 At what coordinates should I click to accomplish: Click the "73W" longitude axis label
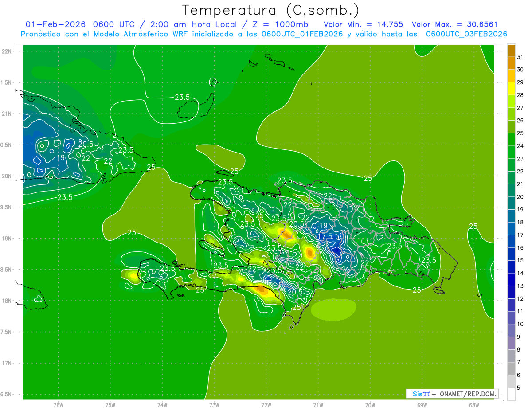[x=214, y=405]
